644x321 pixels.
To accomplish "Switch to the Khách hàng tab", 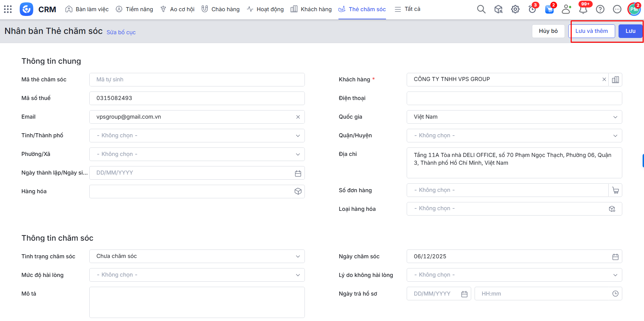I will [311, 9].
